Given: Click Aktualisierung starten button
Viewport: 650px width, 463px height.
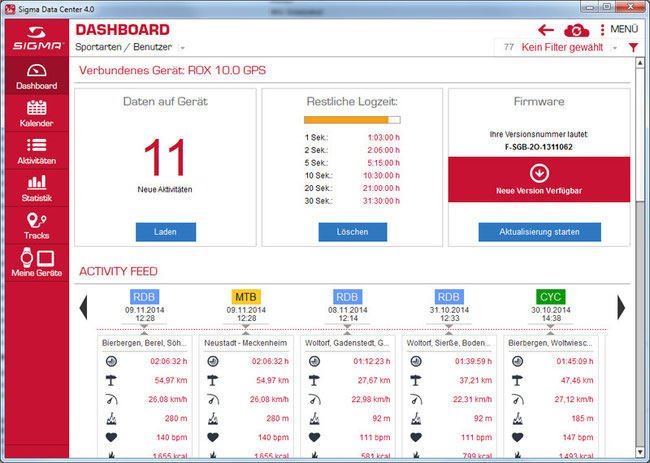Looking at the screenshot, I should (539, 232).
